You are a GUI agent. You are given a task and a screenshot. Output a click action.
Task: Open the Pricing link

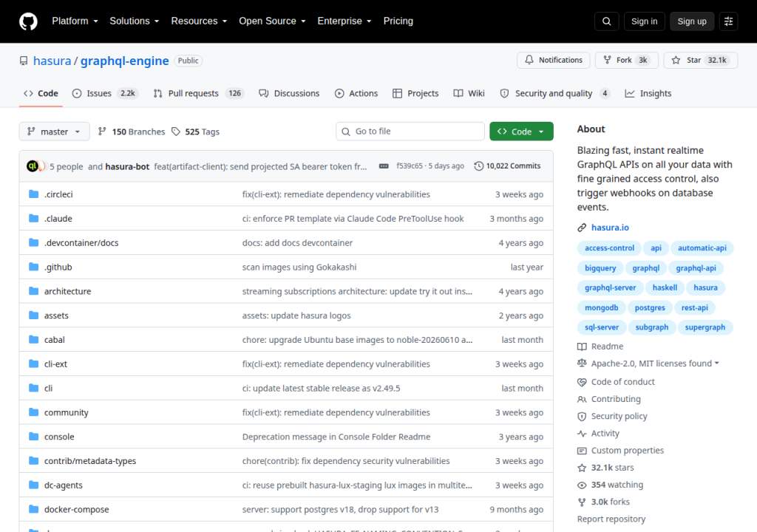coord(398,21)
